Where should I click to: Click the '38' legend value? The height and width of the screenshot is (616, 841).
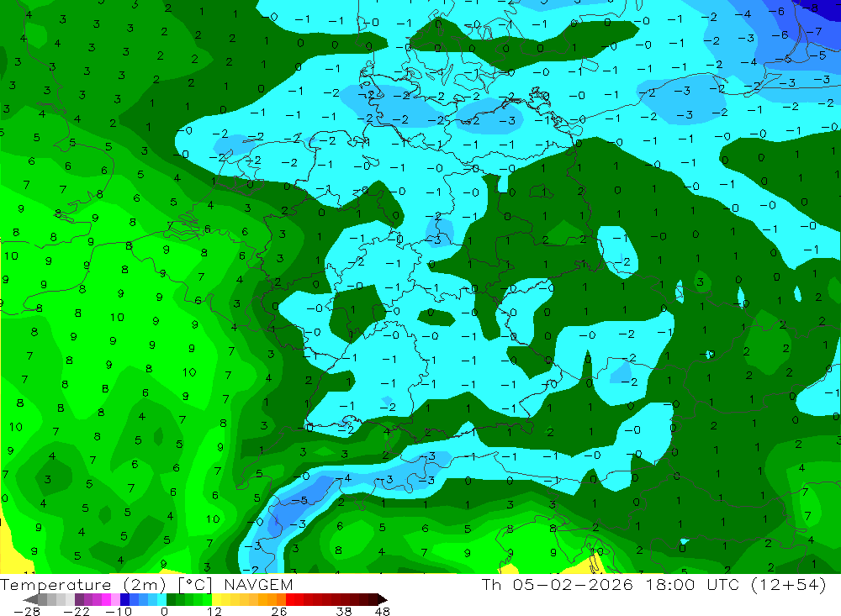(344, 612)
